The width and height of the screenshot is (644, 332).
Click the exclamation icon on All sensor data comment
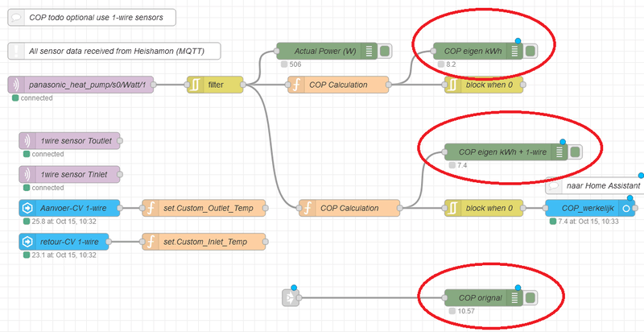[15, 51]
